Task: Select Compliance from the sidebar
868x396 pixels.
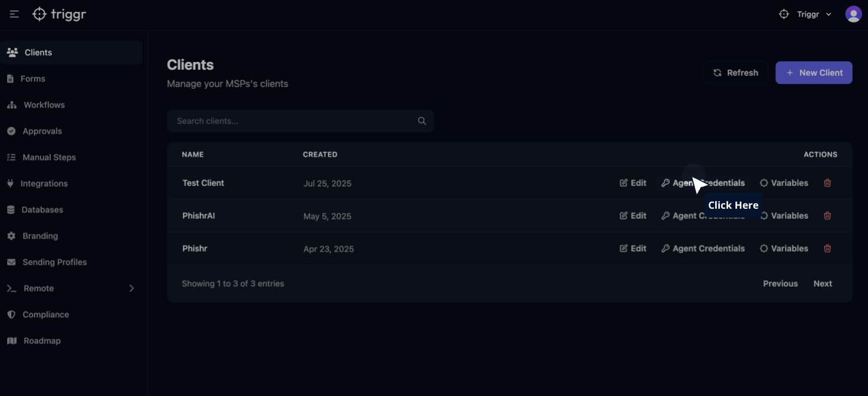Action: (45, 315)
